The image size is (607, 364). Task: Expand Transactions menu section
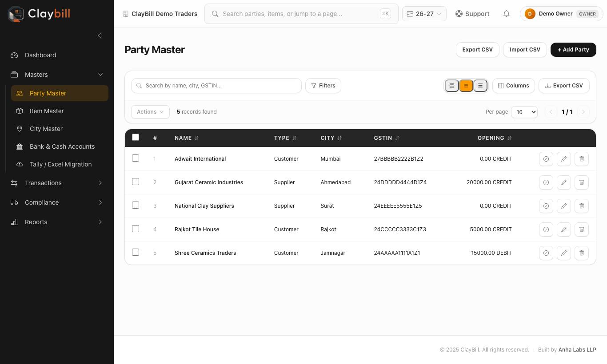(x=57, y=183)
